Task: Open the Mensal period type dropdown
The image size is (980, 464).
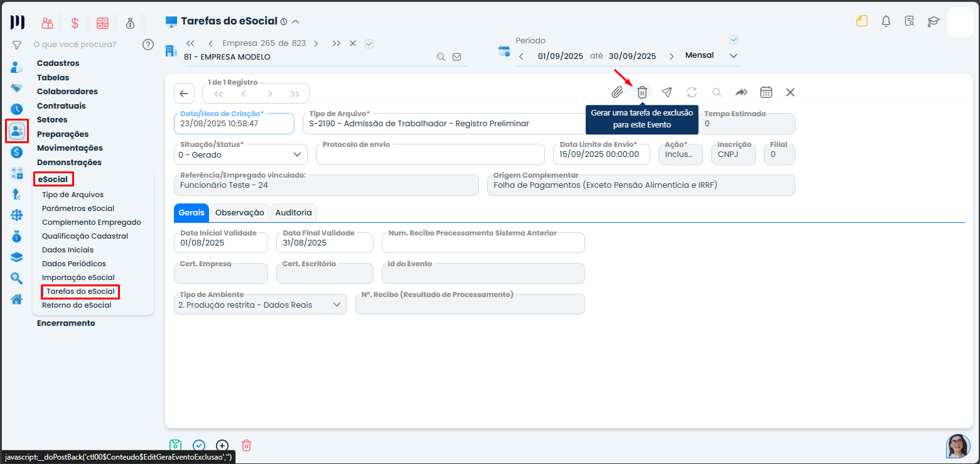Action: tap(711, 56)
